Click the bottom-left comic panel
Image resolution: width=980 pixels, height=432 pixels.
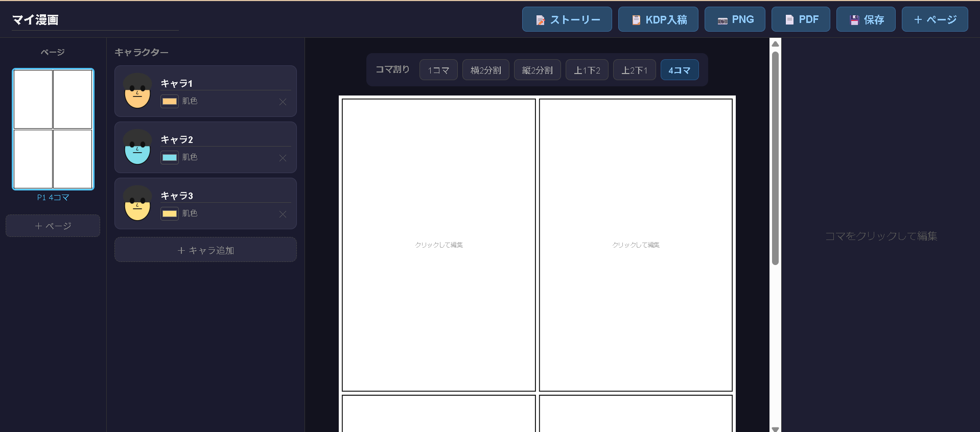click(x=439, y=414)
